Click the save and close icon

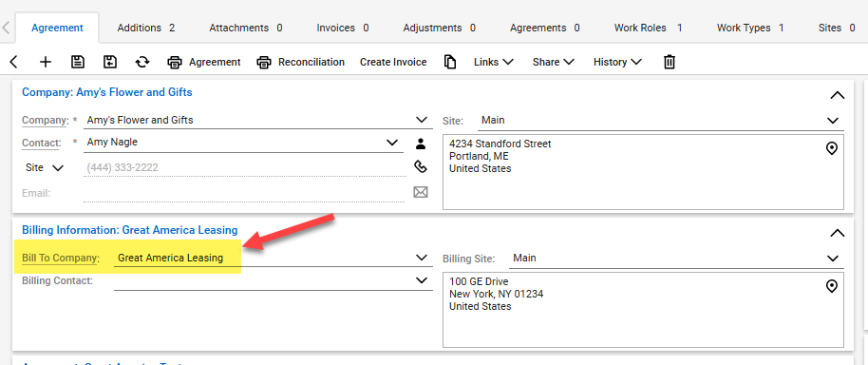[110, 62]
